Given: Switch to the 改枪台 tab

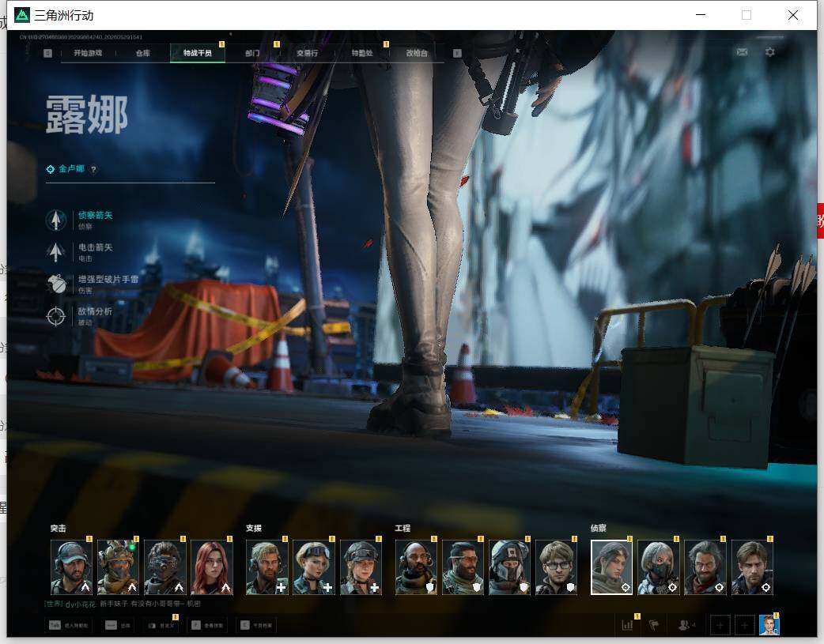Looking at the screenshot, I should (417, 53).
